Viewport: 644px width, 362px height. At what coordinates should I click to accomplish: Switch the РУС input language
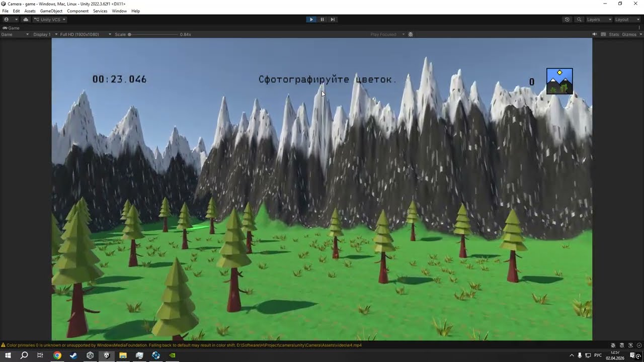[598, 355]
